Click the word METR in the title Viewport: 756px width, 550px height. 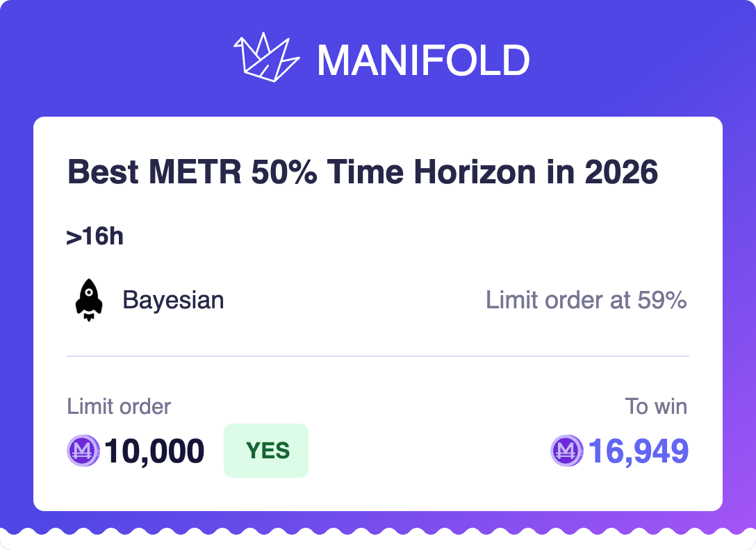188,173
